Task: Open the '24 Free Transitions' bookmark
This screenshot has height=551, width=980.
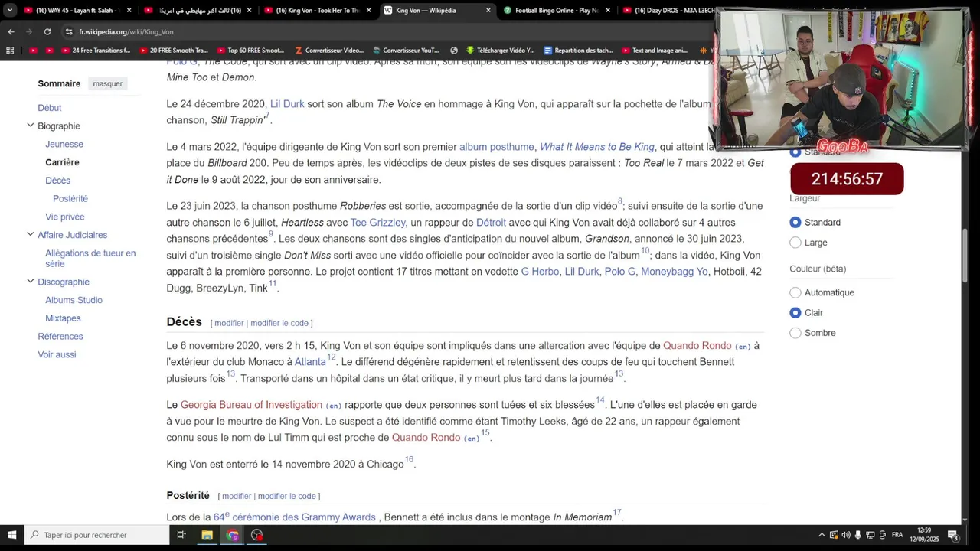Action: click(x=95, y=51)
